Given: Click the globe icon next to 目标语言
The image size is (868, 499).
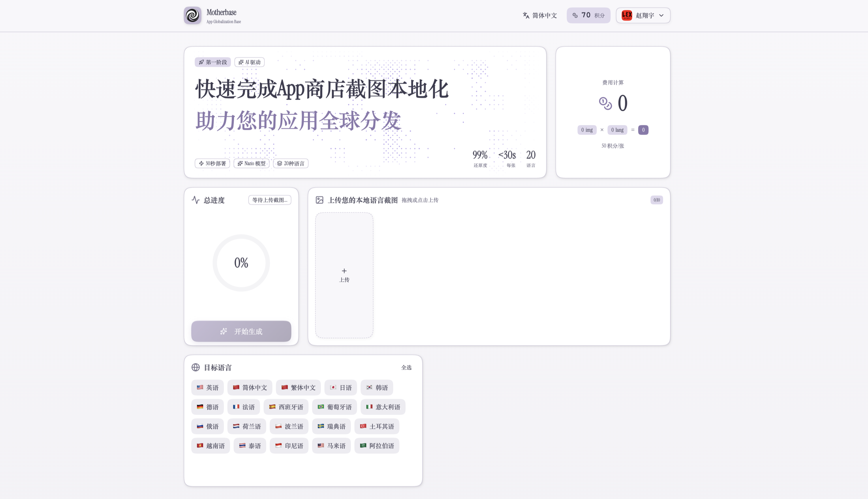Looking at the screenshot, I should (x=196, y=368).
